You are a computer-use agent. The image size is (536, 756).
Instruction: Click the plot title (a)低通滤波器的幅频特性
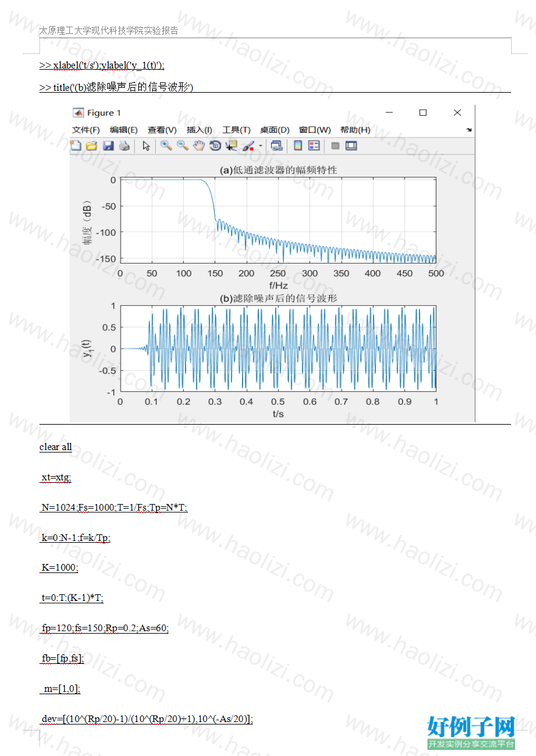[x=278, y=170]
